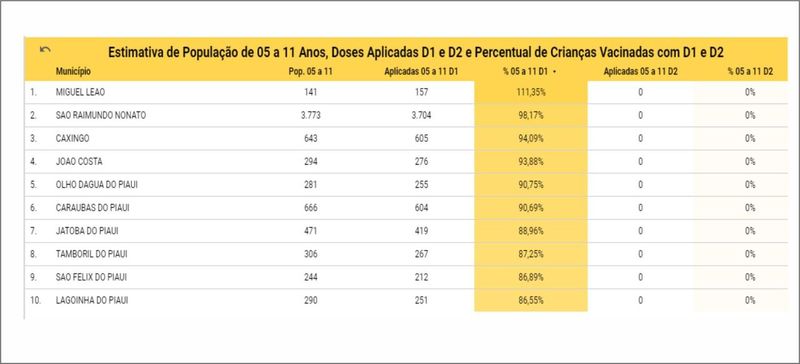This screenshot has height=364, width=800.
Task: Select OLHO DAGUA DO PIAUI row
Action: click(406, 185)
